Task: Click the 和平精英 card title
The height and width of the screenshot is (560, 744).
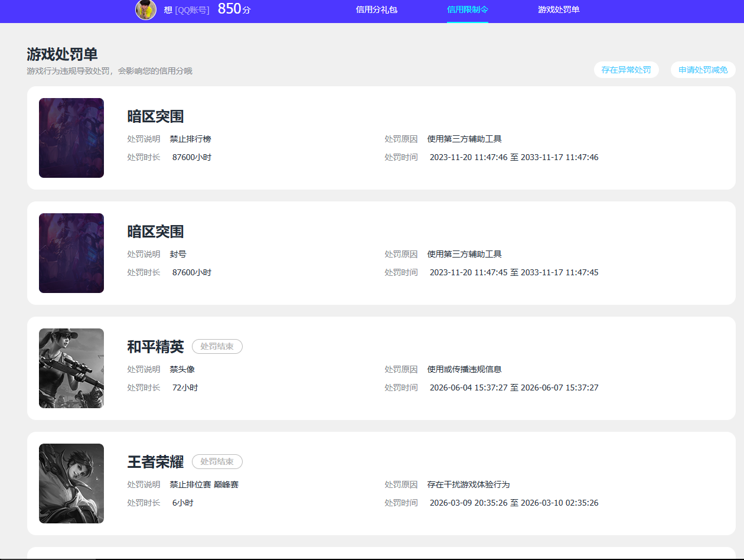Action: point(155,347)
